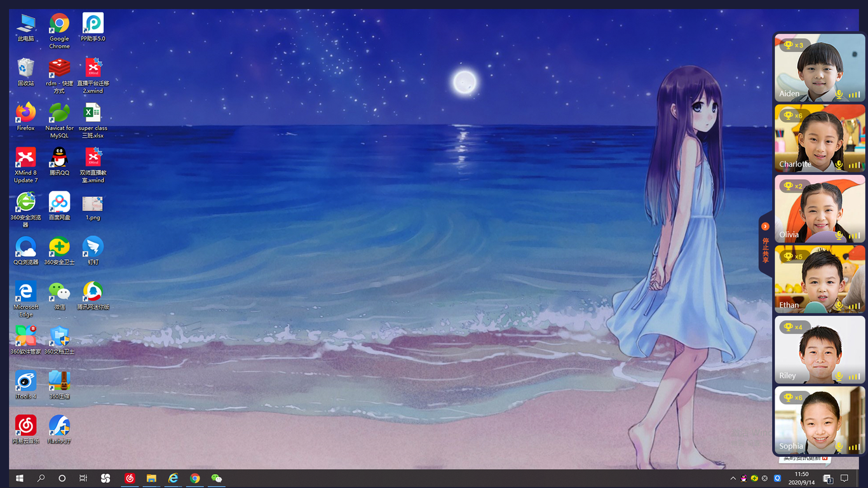Image resolution: width=868 pixels, height=488 pixels.
Task: Select the 双师直播教室.xmind file
Action: 93,165
